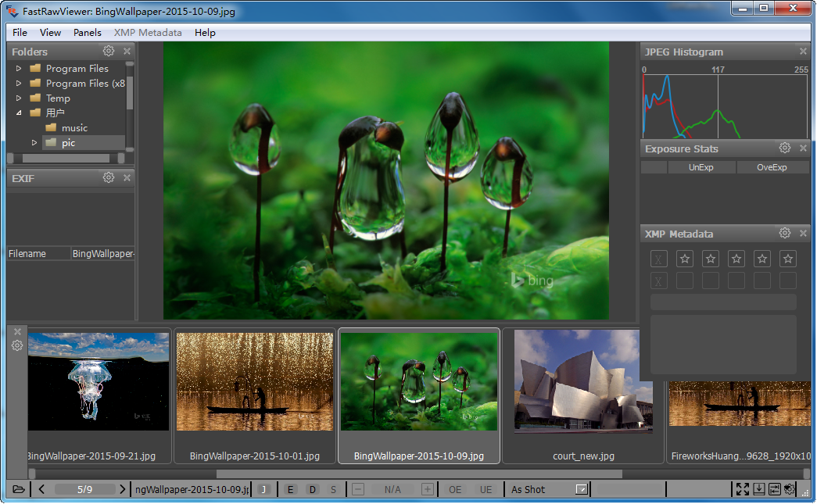Close the JPEG Histogram panel
The height and width of the screenshot is (504, 817).
pos(803,52)
